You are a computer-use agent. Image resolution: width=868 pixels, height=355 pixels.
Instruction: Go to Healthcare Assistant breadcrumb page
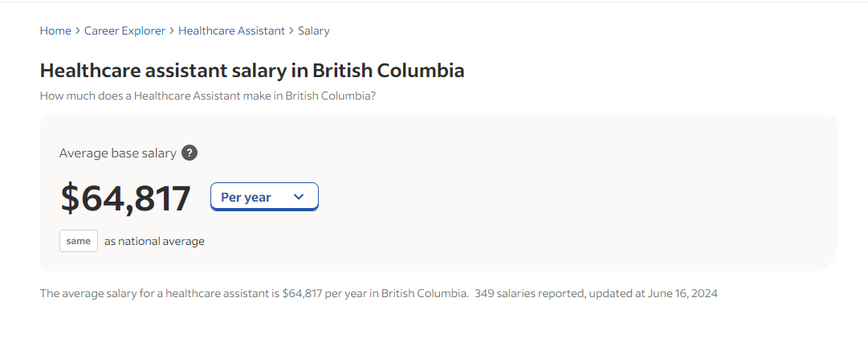[231, 31]
